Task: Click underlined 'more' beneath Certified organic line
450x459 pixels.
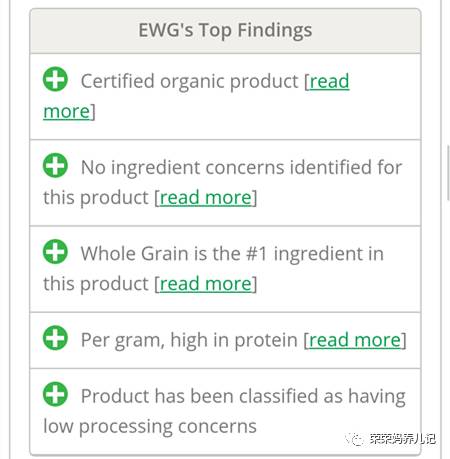Action: pyautogui.click(x=67, y=111)
